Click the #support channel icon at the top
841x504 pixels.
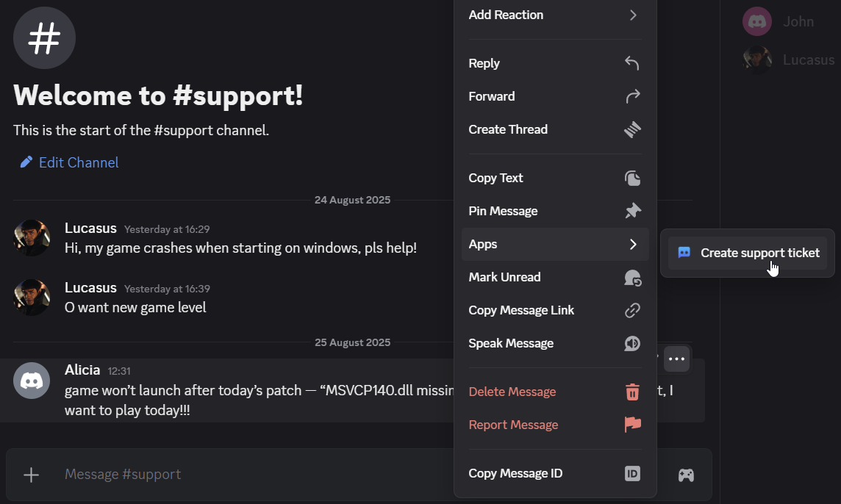coord(44,38)
